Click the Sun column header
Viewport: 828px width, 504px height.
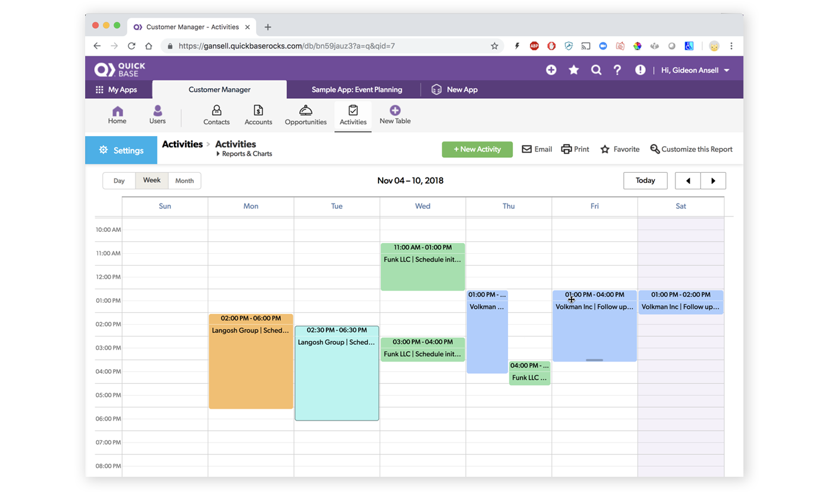pyautogui.click(x=165, y=206)
